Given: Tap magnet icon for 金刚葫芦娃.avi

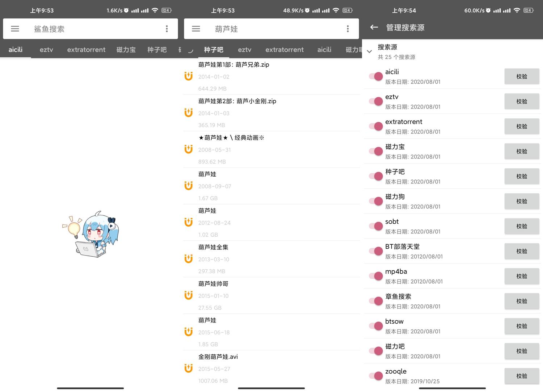Looking at the screenshot, I should click(188, 368).
